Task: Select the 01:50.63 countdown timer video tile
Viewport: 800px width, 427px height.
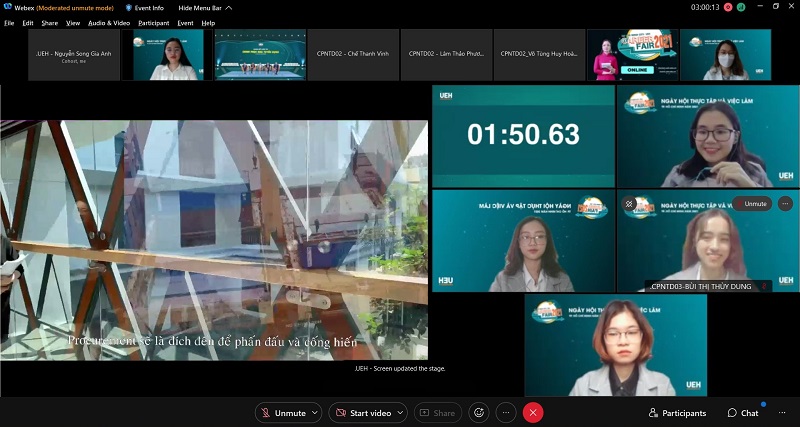Action: tap(523, 136)
